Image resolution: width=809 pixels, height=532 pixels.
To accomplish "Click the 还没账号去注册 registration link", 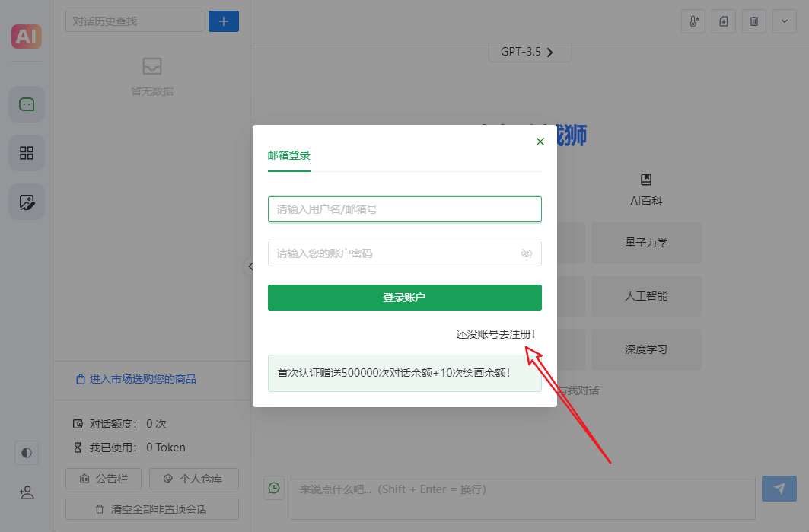I will coord(495,333).
